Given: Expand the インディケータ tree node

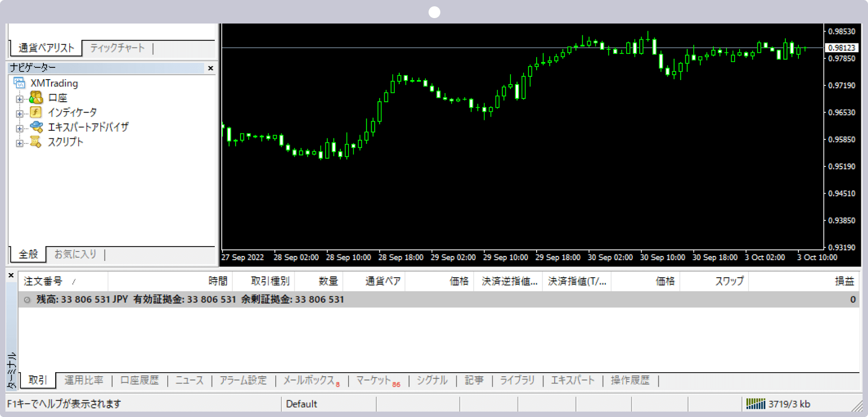Looking at the screenshot, I should 19,114.
